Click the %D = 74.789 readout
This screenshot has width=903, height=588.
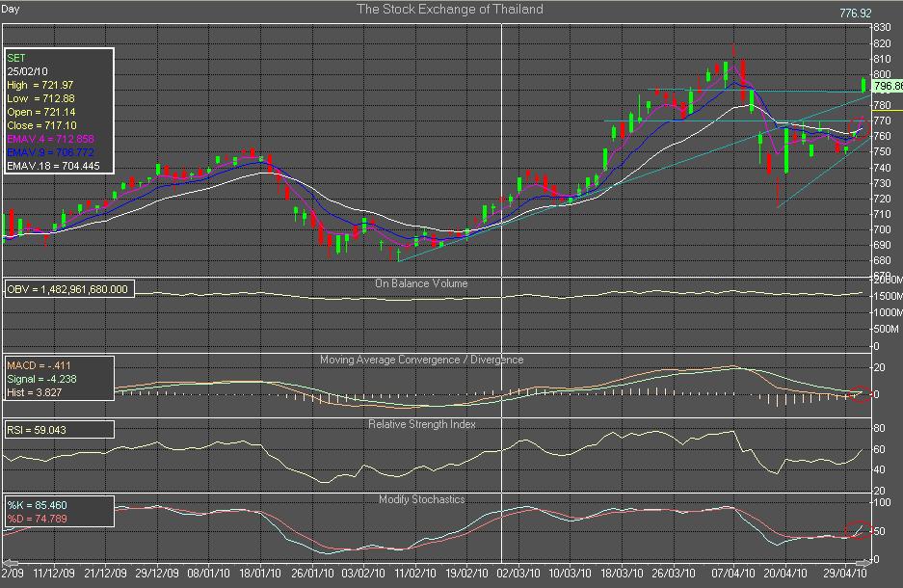[x=38, y=519]
